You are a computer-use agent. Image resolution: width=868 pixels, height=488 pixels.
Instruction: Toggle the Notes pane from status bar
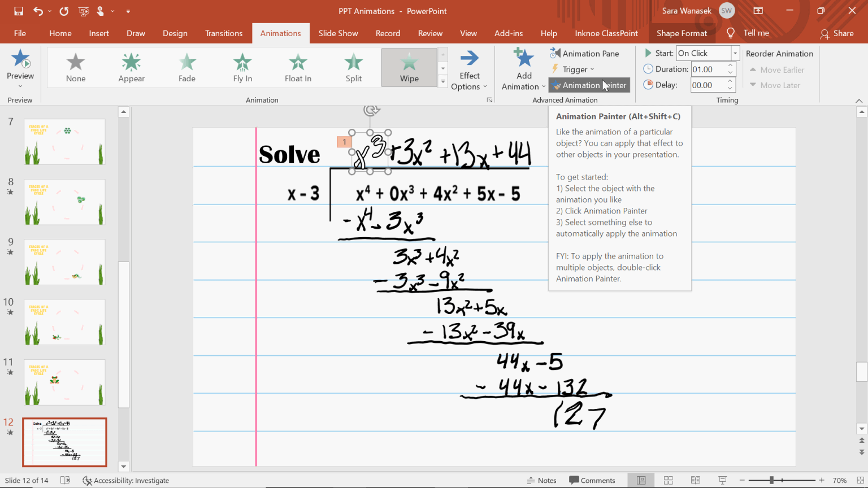[x=541, y=480]
